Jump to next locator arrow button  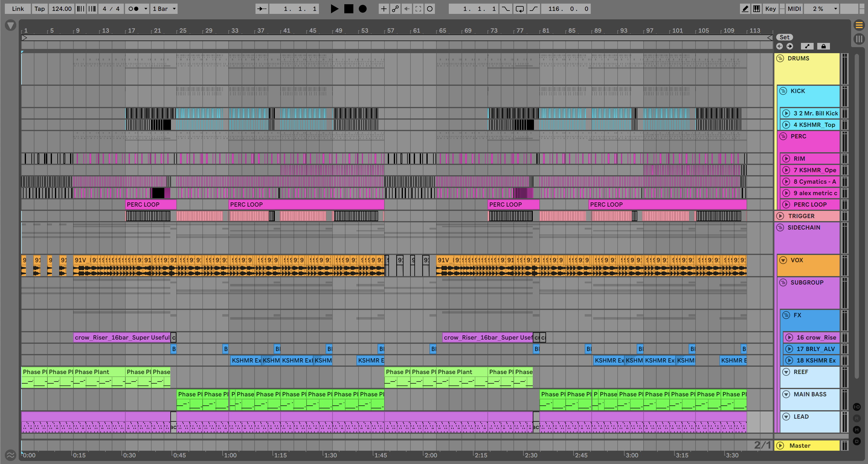click(789, 47)
